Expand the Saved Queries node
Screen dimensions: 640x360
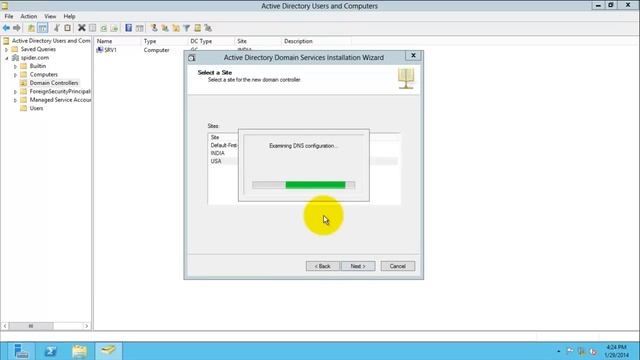click(7, 49)
